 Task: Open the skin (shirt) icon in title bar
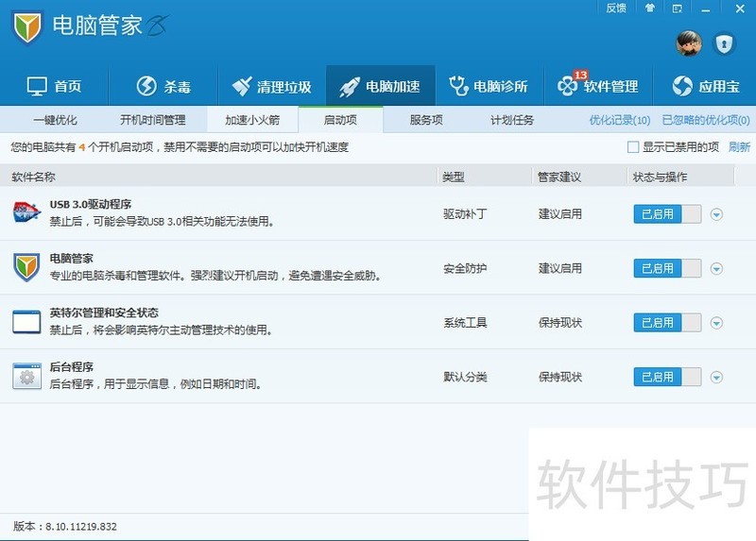click(x=650, y=8)
